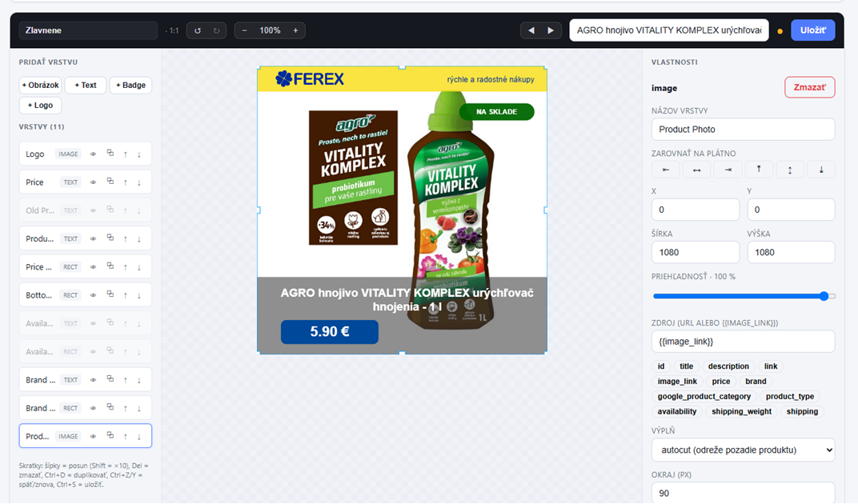Click the Výška height field
Viewport: 858px width, 504px height.
coord(791,252)
